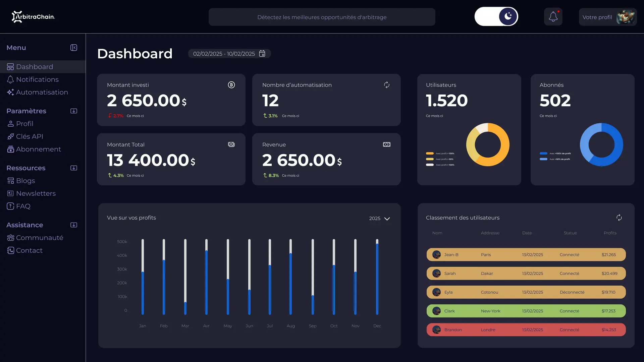
Task: Open the Clés API key icon
Action: 10,136
